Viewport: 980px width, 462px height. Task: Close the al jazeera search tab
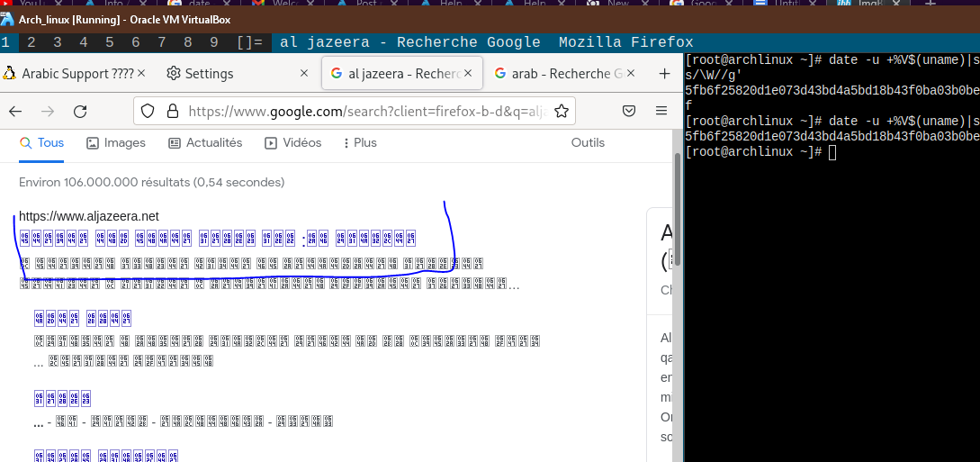(468, 74)
